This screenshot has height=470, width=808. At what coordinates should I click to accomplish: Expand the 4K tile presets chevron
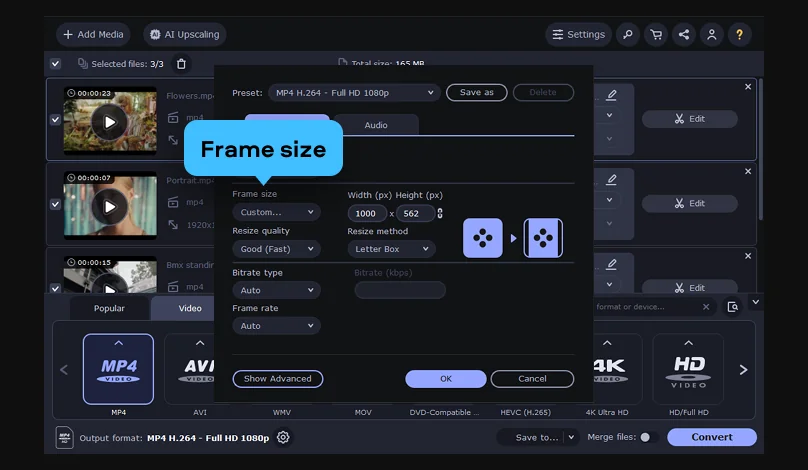607,343
